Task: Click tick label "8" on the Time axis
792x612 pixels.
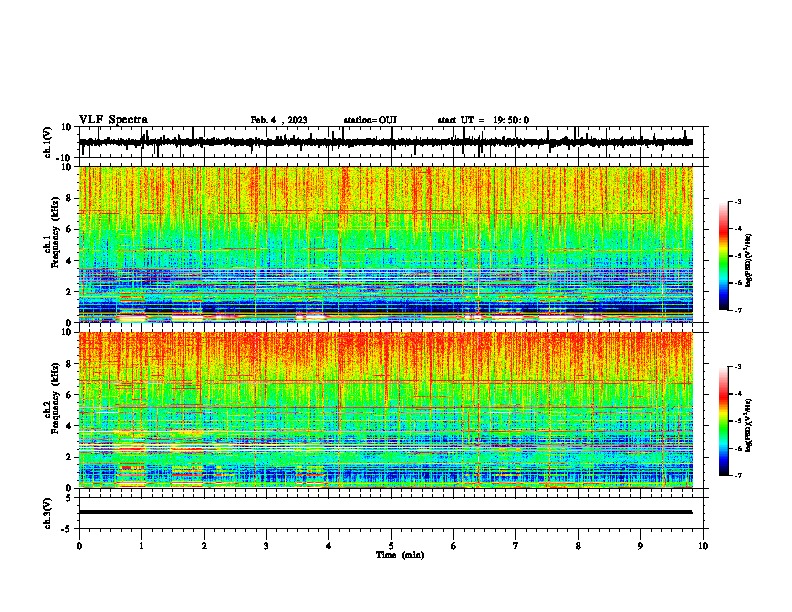Action: pos(578,546)
